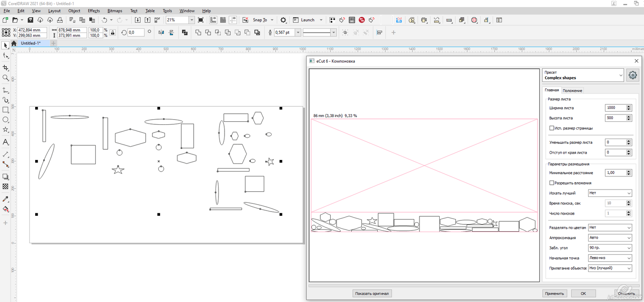This screenshot has width=644, height=302.
Task: Open the eCut 6.0 toolbar icon
Action: click(399, 20)
